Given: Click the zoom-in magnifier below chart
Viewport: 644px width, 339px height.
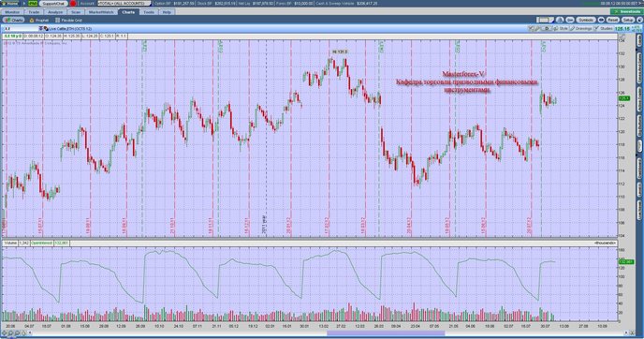Looking at the screenshot, I should tap(11, 332).
